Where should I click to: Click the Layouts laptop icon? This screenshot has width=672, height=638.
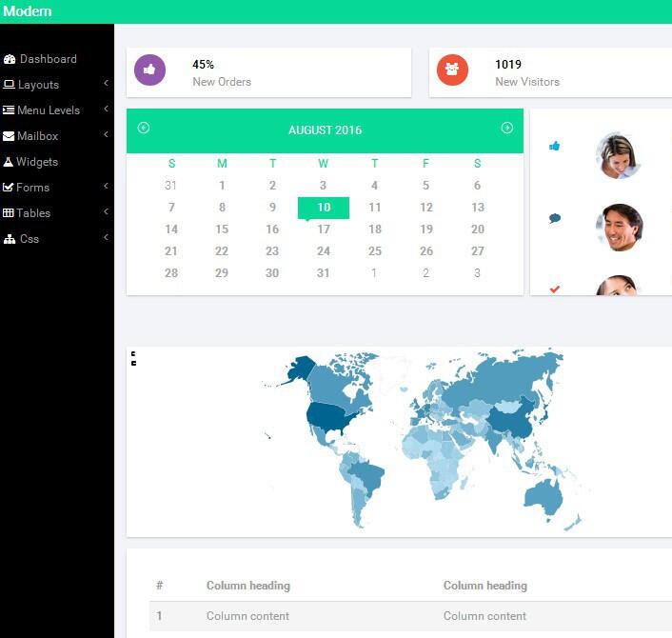[x=9, y=85]
